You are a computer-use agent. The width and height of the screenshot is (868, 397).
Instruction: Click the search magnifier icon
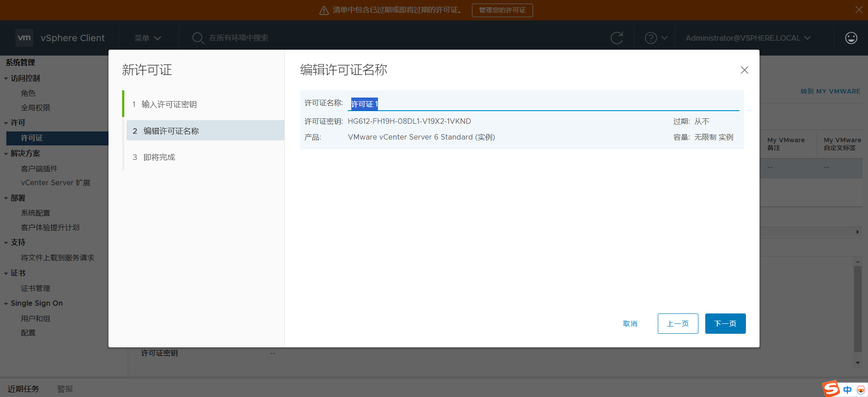click(x=198, y=38)
